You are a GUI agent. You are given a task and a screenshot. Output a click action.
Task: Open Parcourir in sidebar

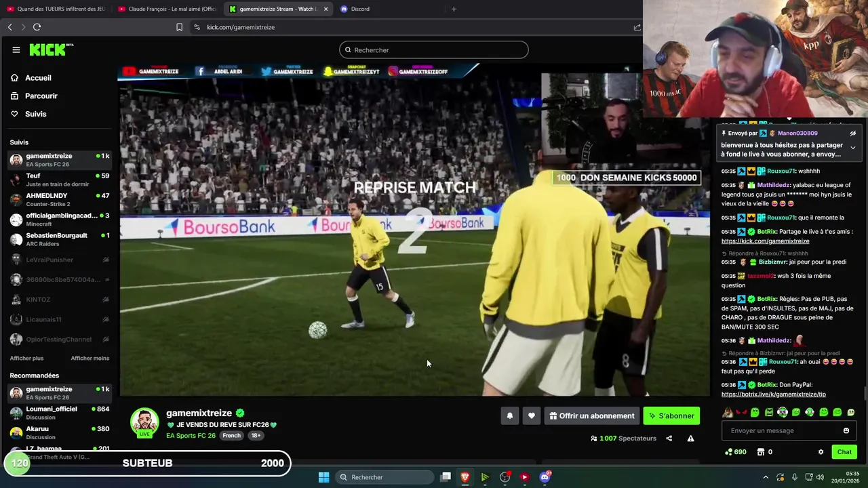pos(41,96)
